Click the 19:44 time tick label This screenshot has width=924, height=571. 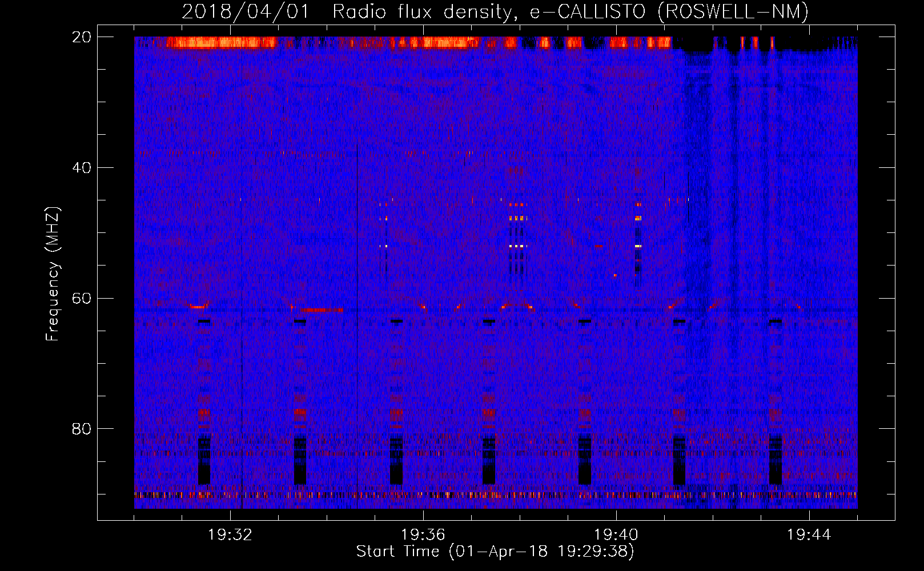coord(809,535)
